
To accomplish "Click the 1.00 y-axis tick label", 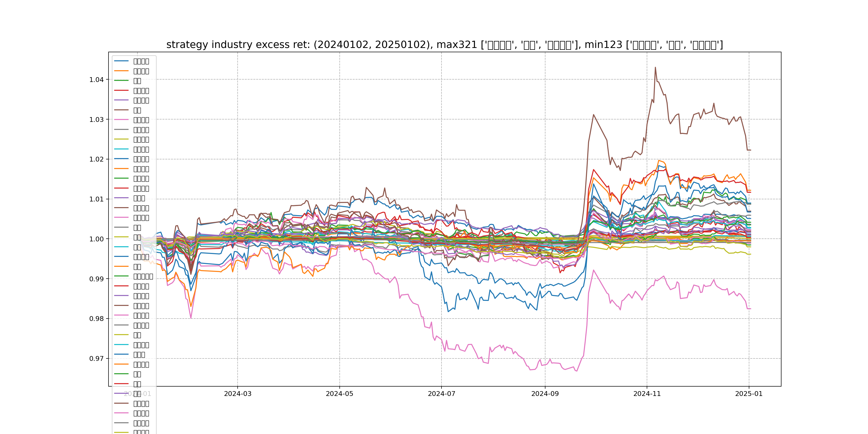I will 96,239.
